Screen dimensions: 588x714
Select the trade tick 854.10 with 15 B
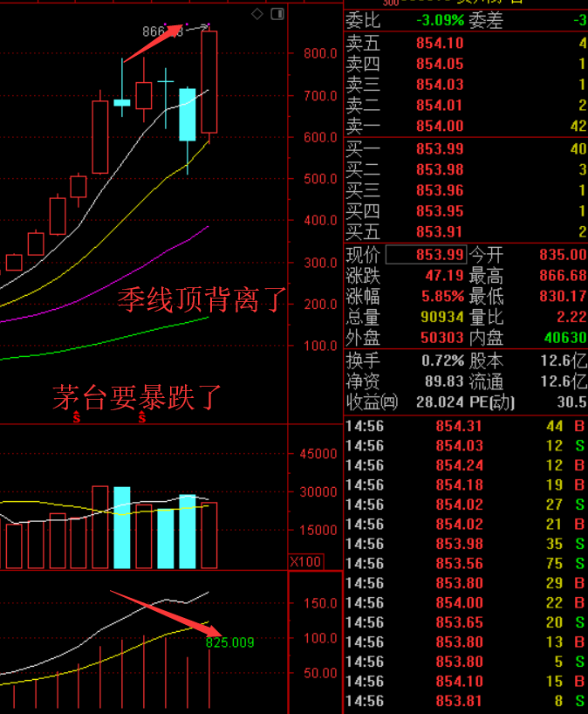(x=466, y=682)
